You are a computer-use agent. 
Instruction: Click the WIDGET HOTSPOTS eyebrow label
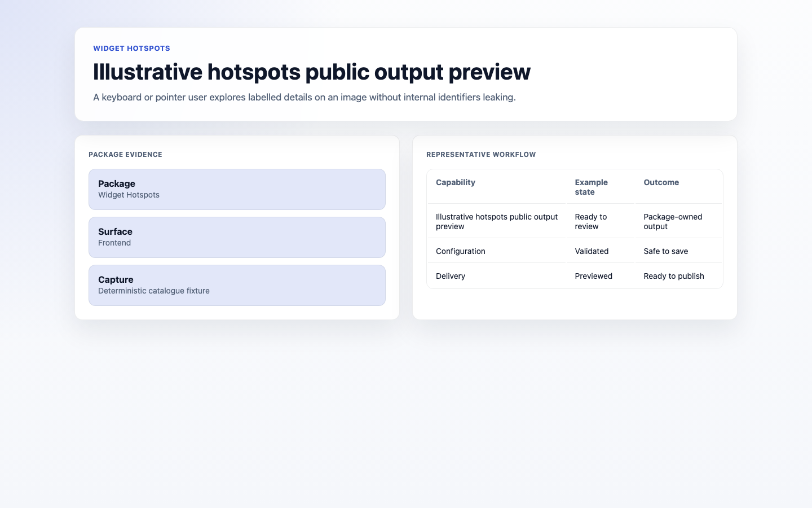click(131, 49)
